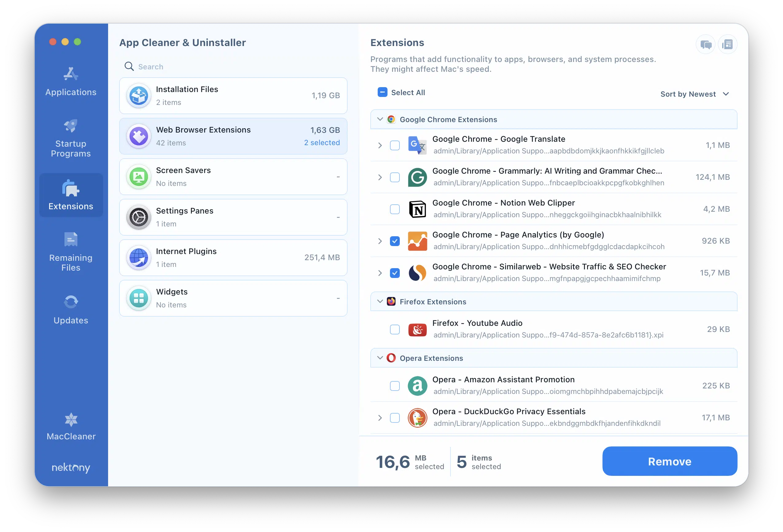
Task: Toggle checkbox for Google Chrome - Page Analytics
Action: coord(395,241)
